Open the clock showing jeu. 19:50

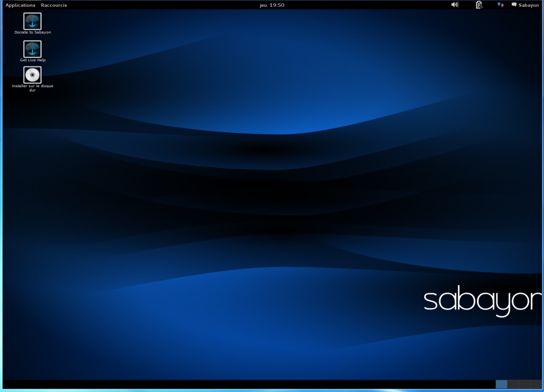click(x=272, y=5)
